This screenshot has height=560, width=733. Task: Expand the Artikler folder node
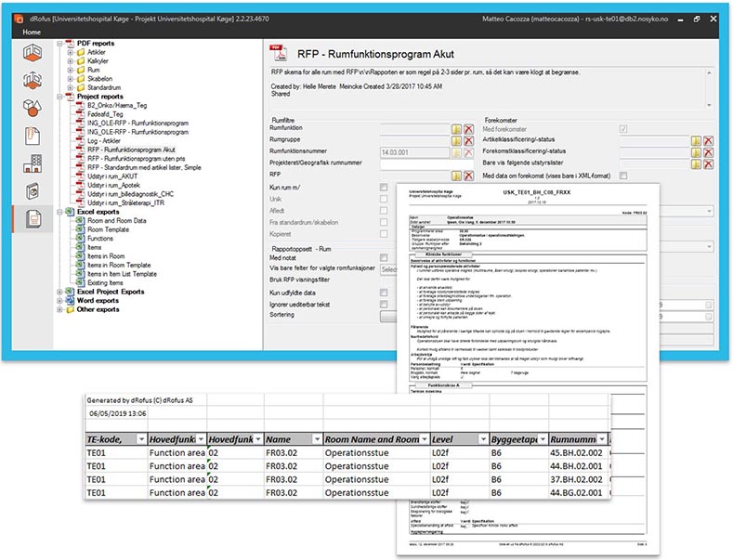70,52
